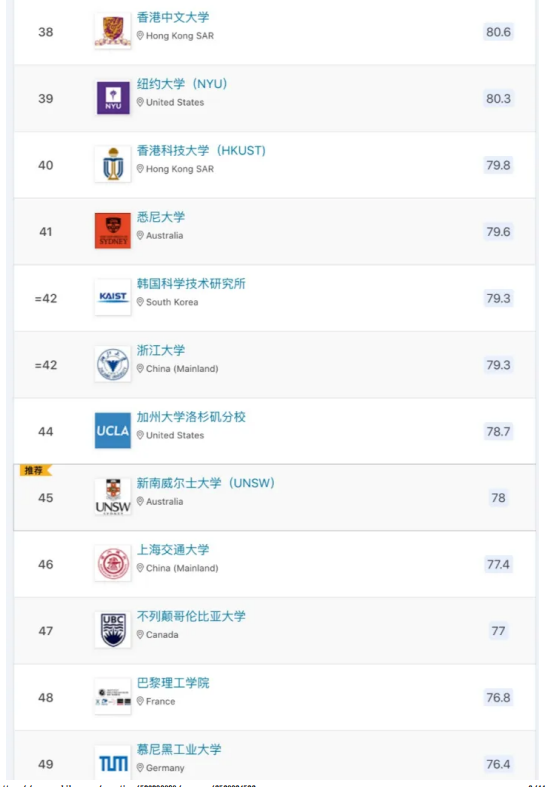552x787 pixels.
Task: Click the UNSW logo icon
Action: coord(113,497)
